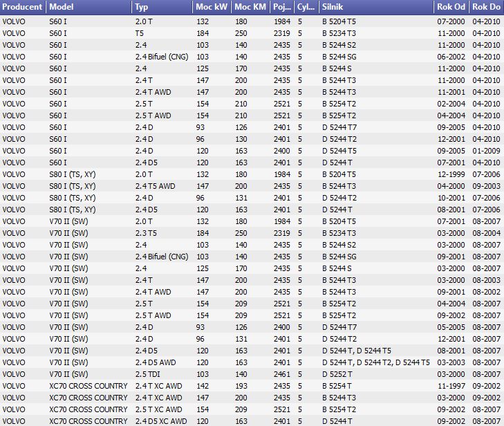Select the engine cell D 5252 T

(x=337, y=374)
